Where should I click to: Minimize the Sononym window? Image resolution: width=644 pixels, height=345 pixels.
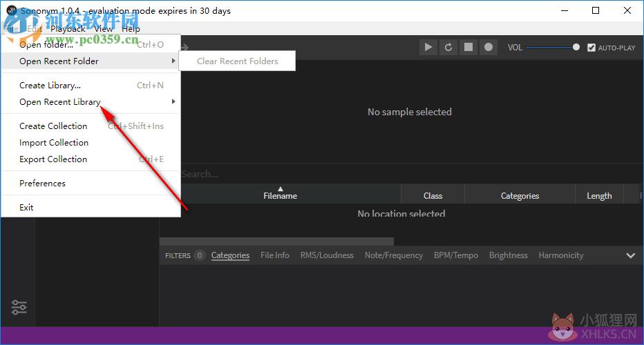point(565,10)
